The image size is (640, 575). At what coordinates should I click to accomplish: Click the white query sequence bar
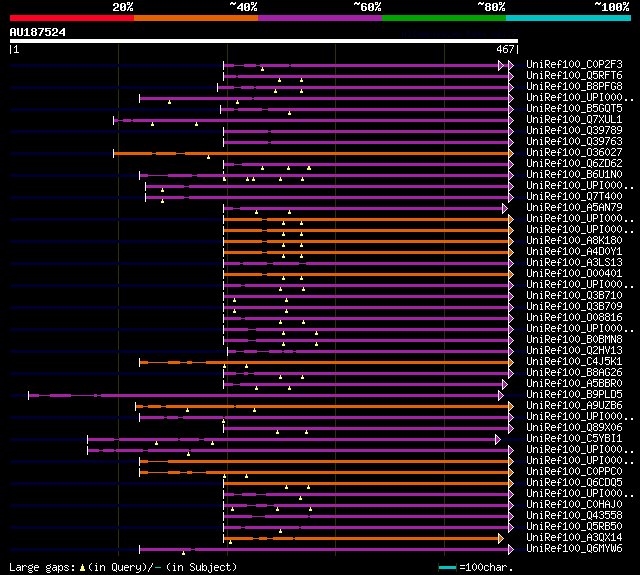point(264,41)
